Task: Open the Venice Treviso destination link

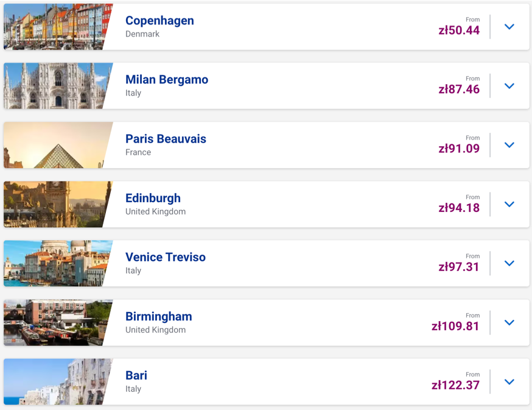Action: coord(166,257)
